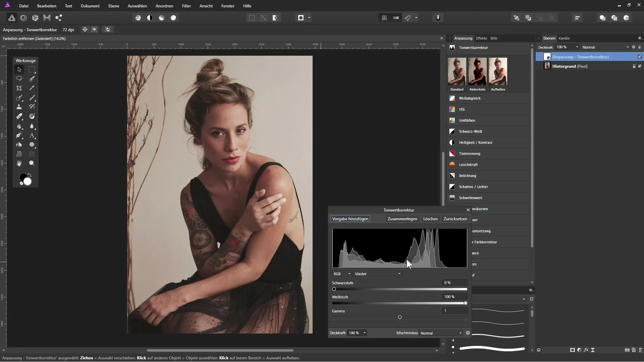Swap foreground and background colors
This screenshot has height=362, width=644.
[30, 175]
